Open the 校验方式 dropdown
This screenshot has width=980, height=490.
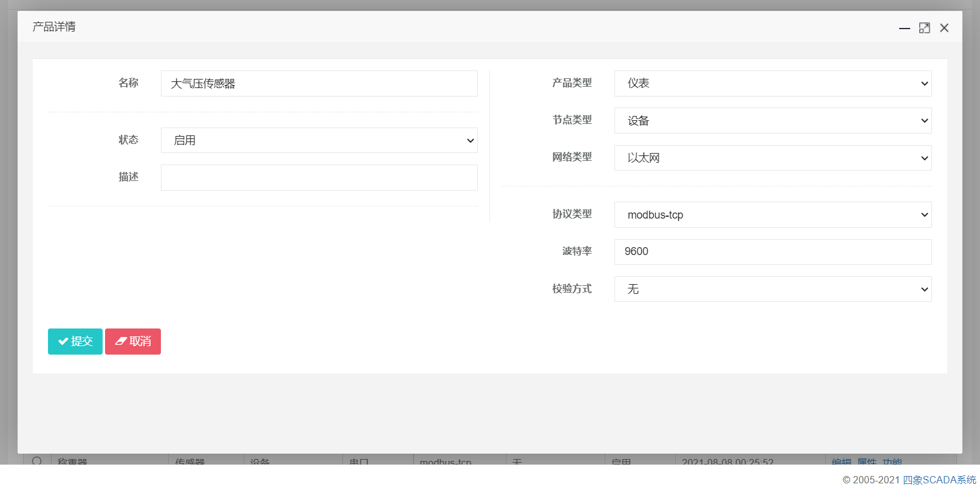(x=773, y=289)
